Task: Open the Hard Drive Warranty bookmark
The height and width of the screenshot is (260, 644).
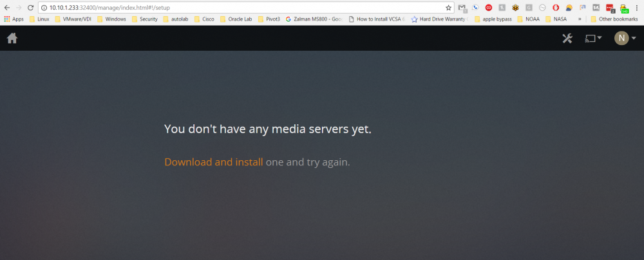Action: coord(440,19)
